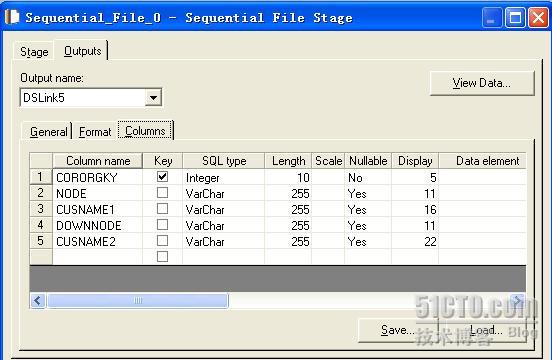Uncheck the Key checkbox for CORORGKY

click(x=162, y=176)
